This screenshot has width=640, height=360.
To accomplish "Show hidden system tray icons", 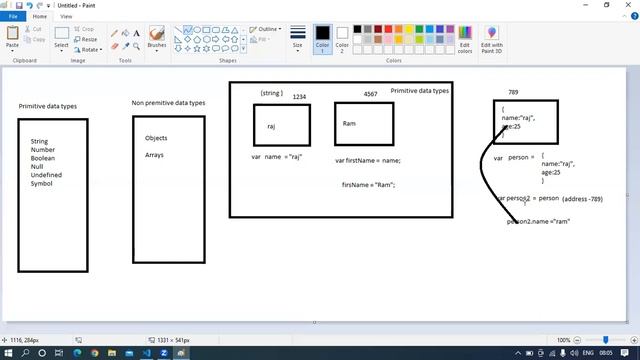I will point(518,353).
